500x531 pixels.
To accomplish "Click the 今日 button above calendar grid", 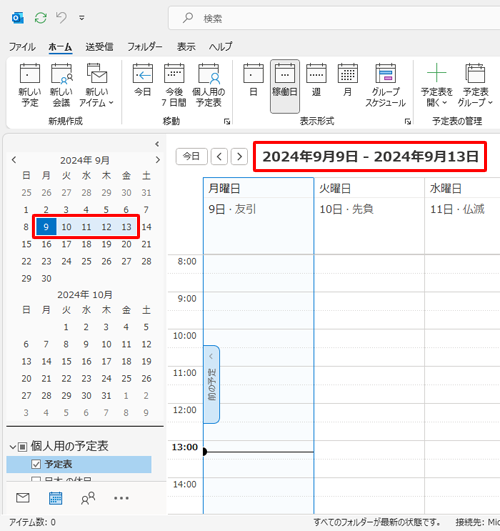I will tap(191, 156).
